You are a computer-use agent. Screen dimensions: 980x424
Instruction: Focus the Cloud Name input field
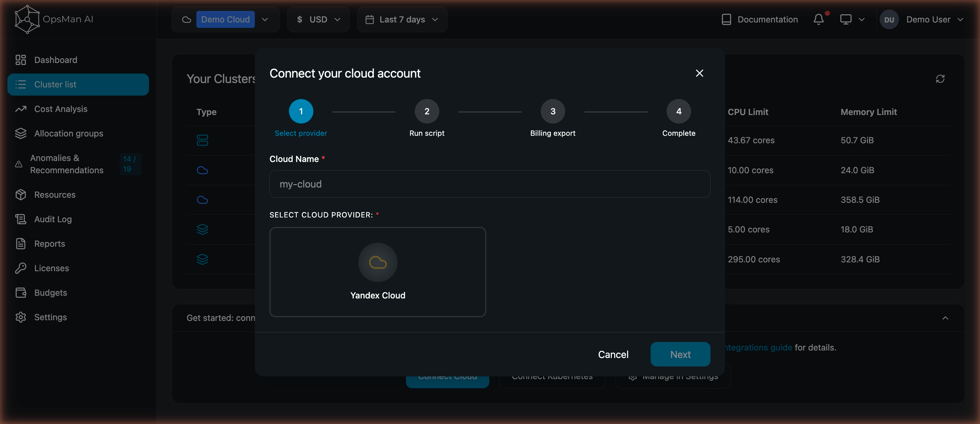490,184
